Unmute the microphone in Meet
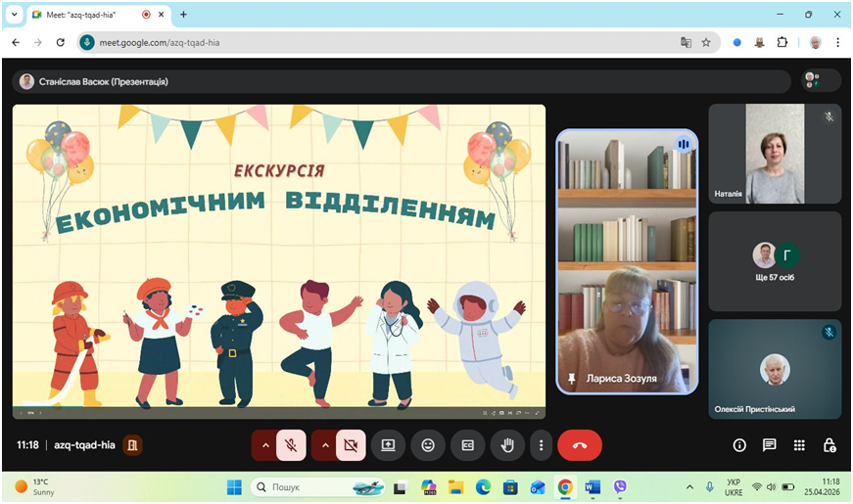Image resolution: width=853 pixels, height=504 pixels. [291, 445]
